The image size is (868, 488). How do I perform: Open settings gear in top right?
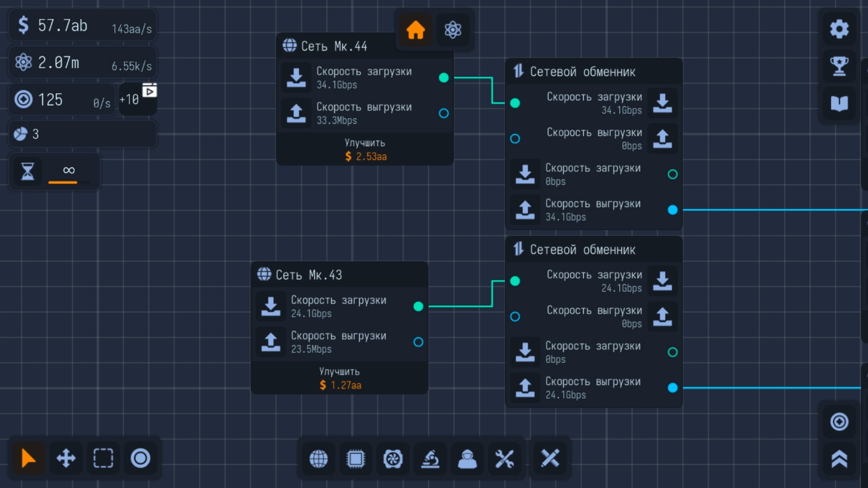tap(839, 29)
